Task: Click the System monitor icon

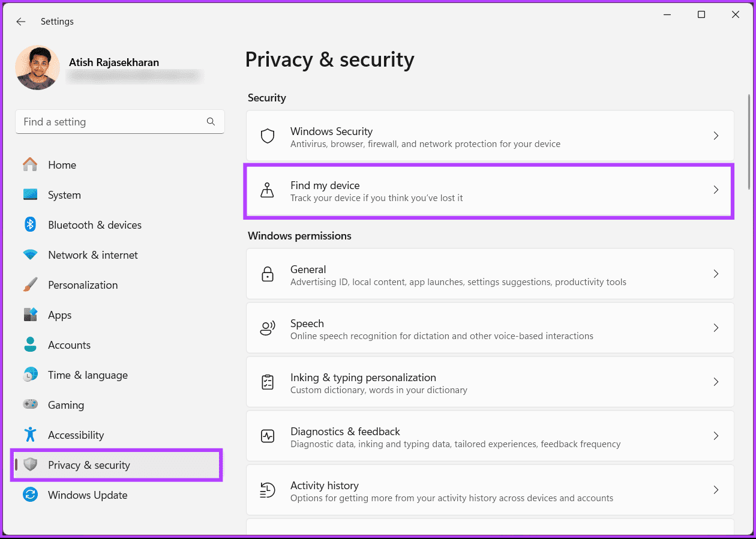Action: pyautogui.click(x=30, y=194)
